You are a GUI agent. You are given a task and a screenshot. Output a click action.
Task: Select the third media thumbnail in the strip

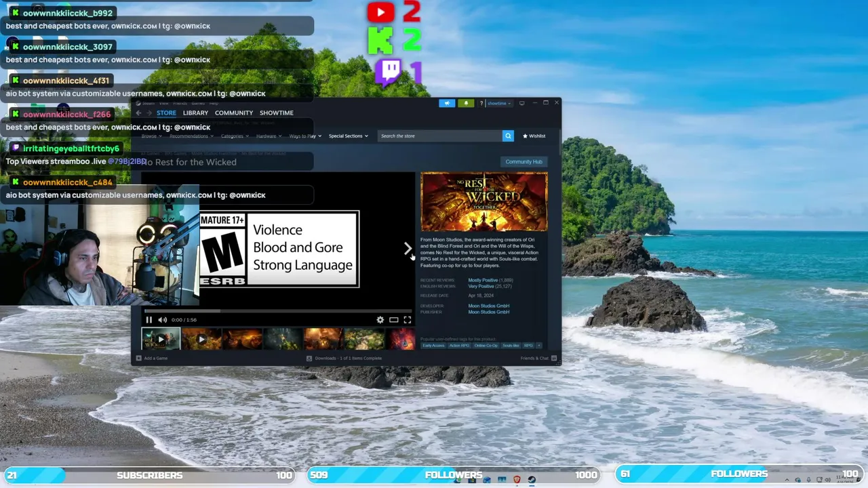[242, 338]
